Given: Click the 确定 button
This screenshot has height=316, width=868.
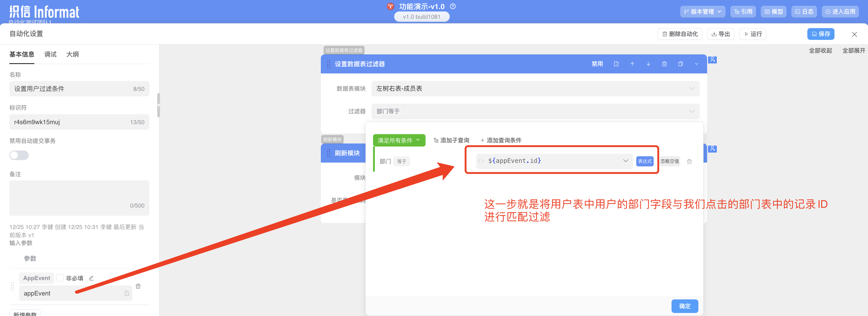Looking at the screenshot, I should (685, 306).
